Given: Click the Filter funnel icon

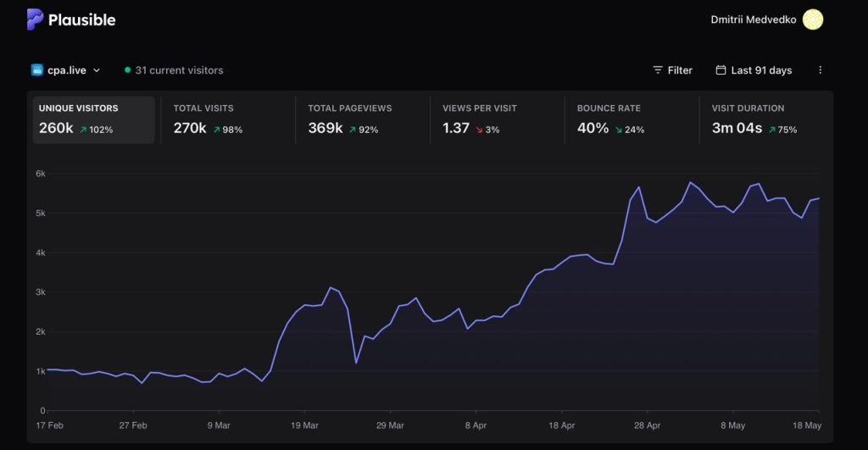Looking at the screenshot, I should click(x=658, y=70).
